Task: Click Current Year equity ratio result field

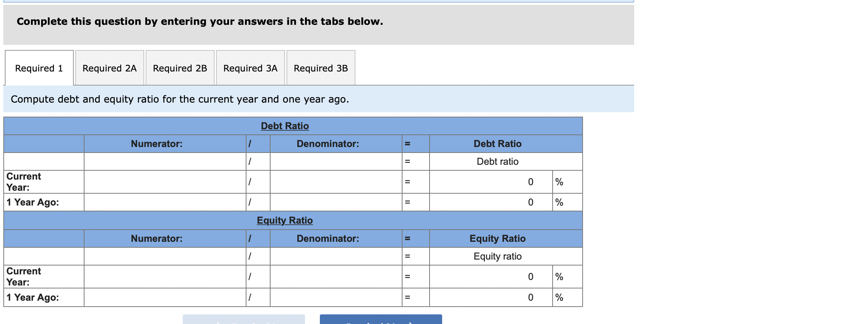Action: pyautogui.click(x=489, y=276)
